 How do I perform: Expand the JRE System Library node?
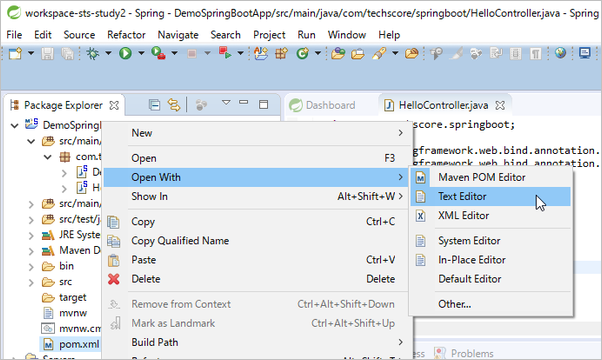[x=31, y=235]
